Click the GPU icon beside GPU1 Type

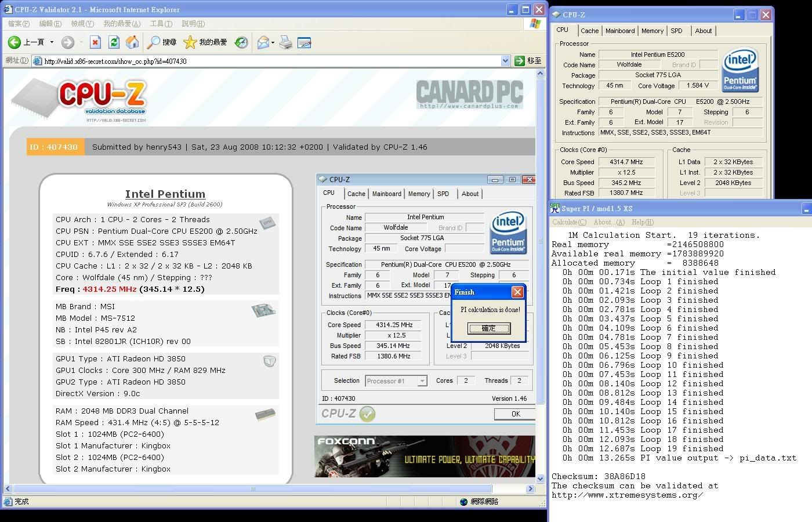pyautogui.click(x=269, y=361)
